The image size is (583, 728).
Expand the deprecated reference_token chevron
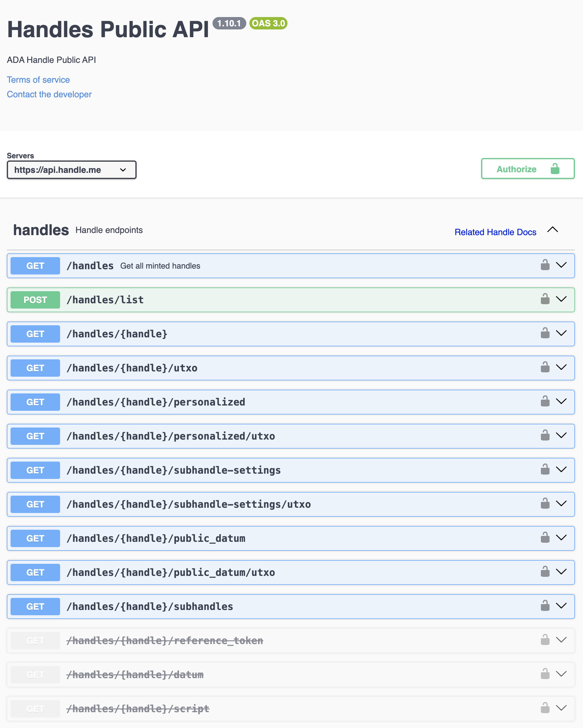coord(561,640)
